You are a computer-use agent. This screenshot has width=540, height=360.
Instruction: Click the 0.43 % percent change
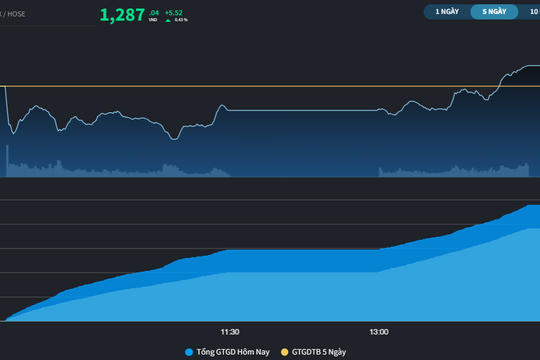click(x=181, y=20)
